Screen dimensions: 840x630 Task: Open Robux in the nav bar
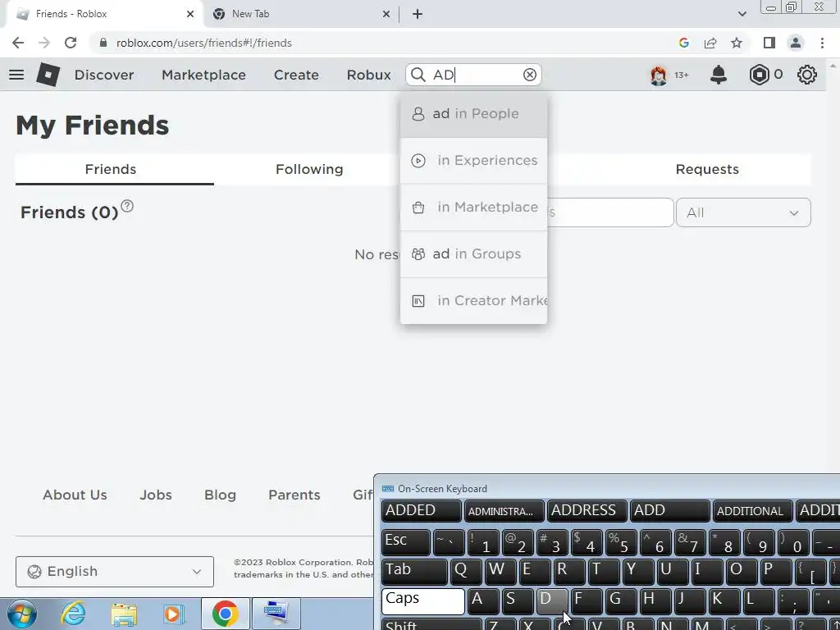(368, 75)
